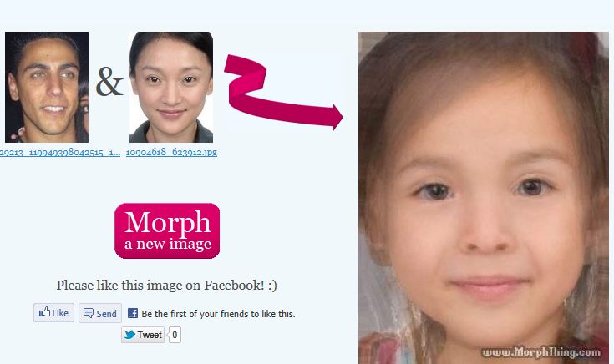Open the 29213_119949398042515 filename link
Viewport: 614px width, 364px height.
coord(60,152)
